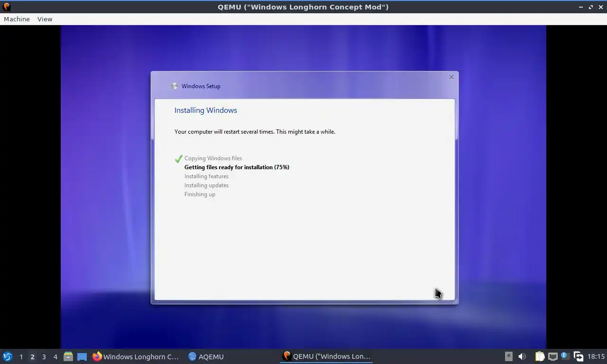Click the show desktop taskbar icon
The image size is (607, 364).
(x=82, y=356)
